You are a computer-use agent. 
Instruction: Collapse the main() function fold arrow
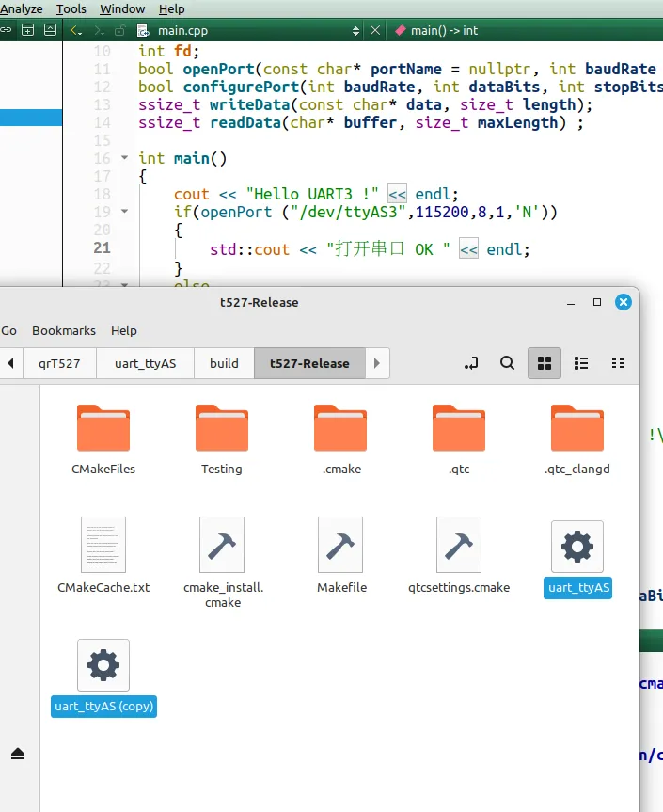[x=124, y=157]
